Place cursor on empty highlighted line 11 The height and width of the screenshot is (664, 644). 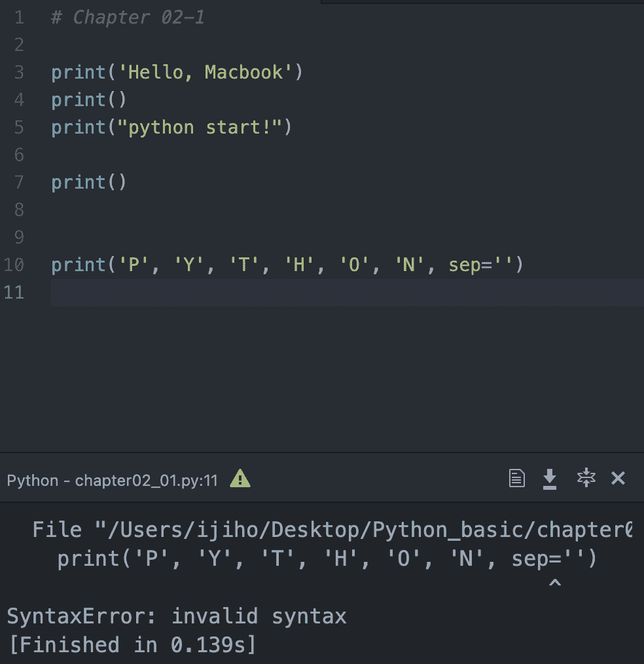coord(327,293)
